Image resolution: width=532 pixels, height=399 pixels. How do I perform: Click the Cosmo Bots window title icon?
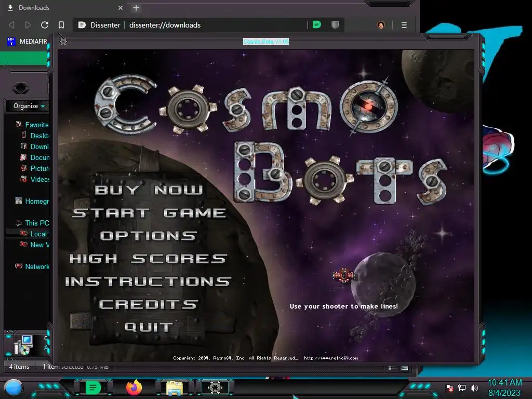[63, 42]
